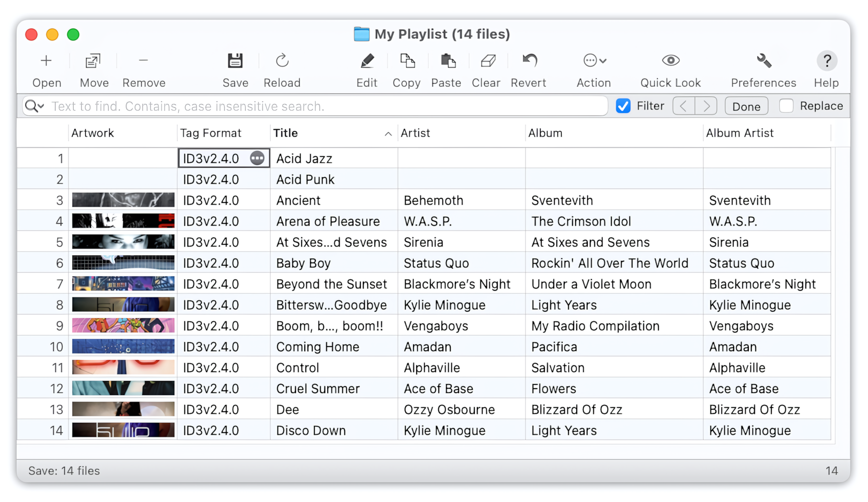Select the Behemoth Ancient artwork thumbnail

point(123,200)
